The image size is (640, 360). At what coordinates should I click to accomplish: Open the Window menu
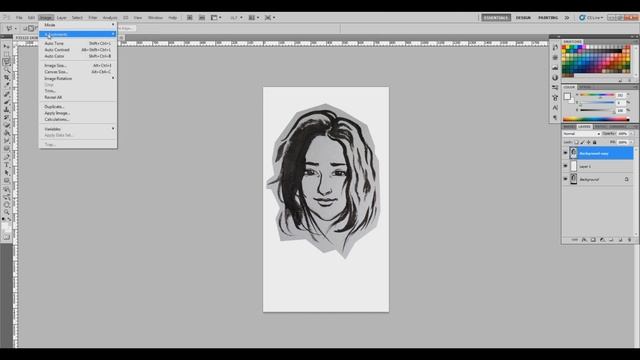click(155, 18)
